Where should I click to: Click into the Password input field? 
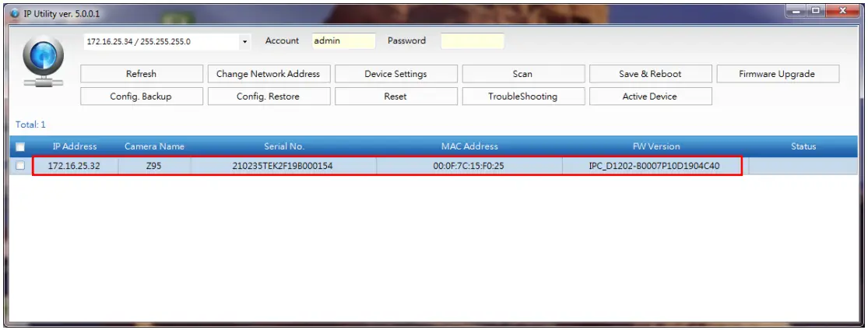point(473,41)
